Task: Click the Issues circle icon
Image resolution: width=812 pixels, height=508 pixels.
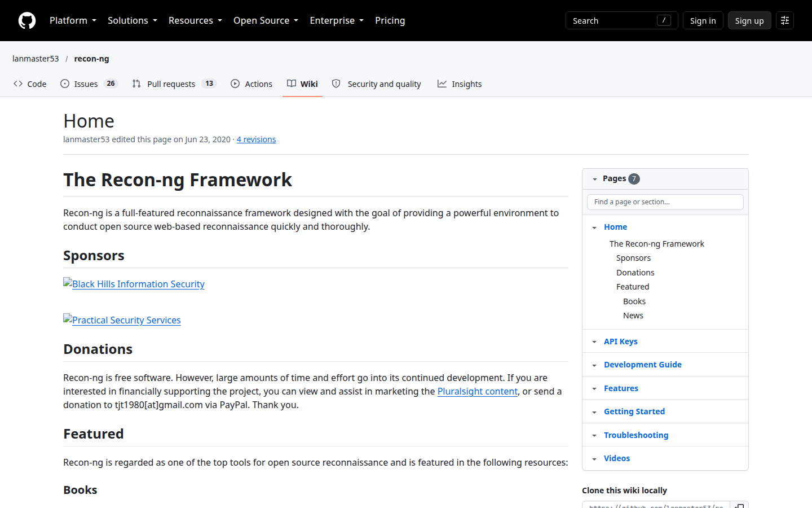Action: (x=65, y=84)
